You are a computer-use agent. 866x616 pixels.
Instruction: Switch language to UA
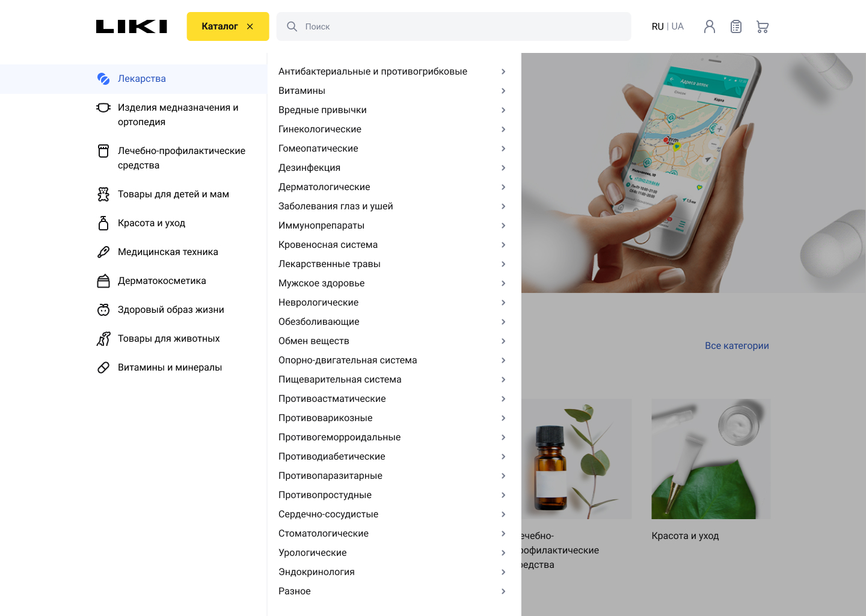pos(678,26)
